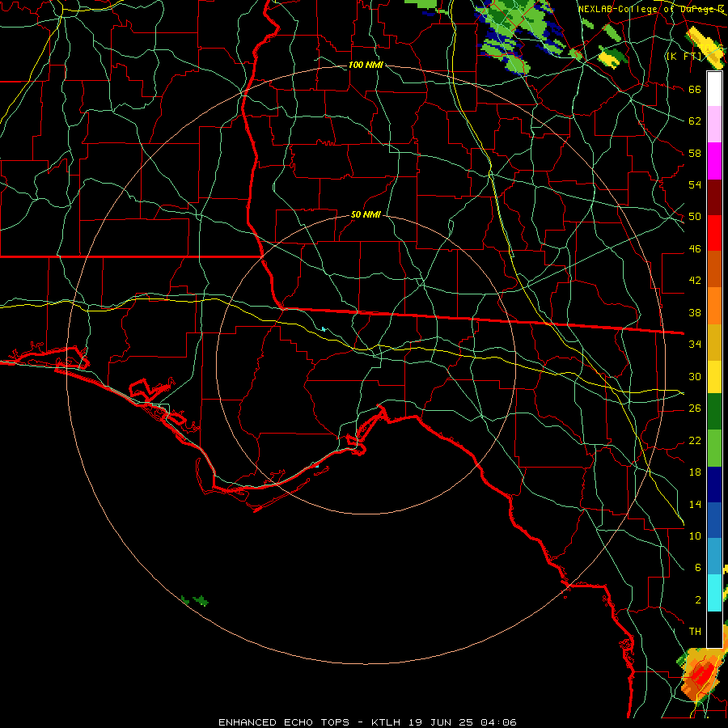
Task: Click the legend value 62
Action: tap(695, 121)
